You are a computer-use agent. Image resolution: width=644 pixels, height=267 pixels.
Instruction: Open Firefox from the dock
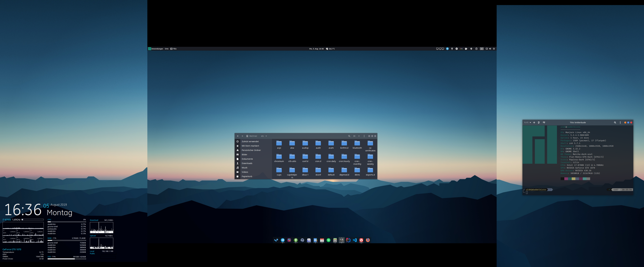click(x=368, y=240)
